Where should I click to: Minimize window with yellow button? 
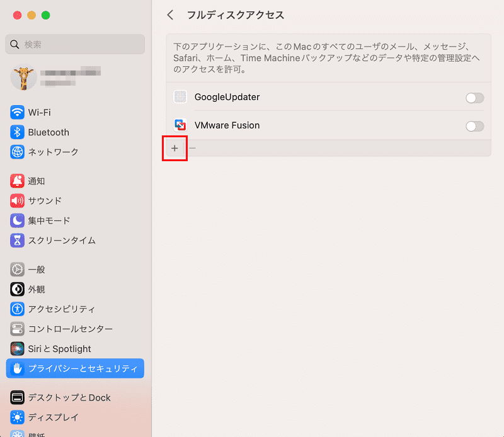coord(31,15)
